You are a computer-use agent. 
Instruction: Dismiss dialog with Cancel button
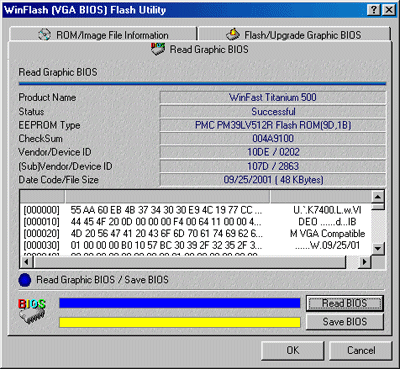[x=361, y=350]
